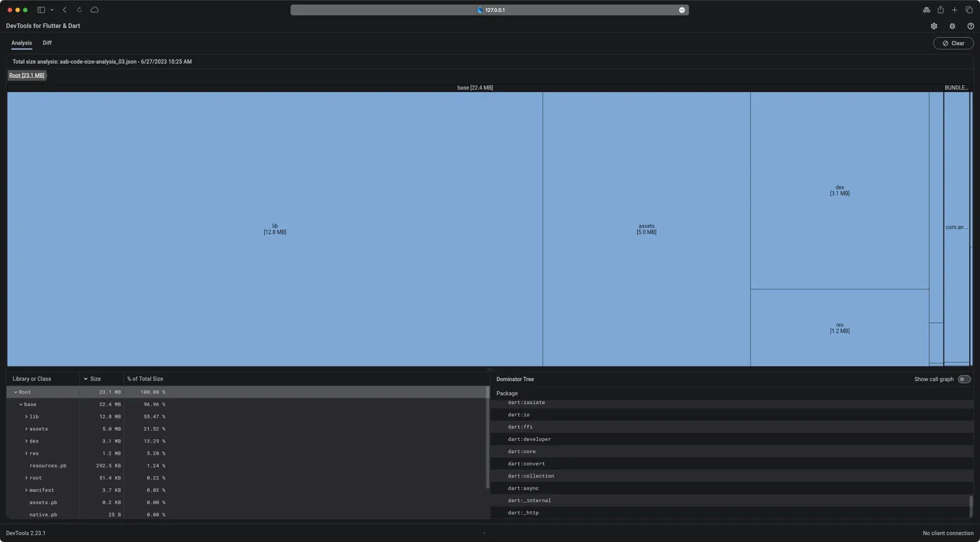This screenshot has height=542, width=980.
Task: Open a new tab with the plus icon
Action: tap(954, 10)
